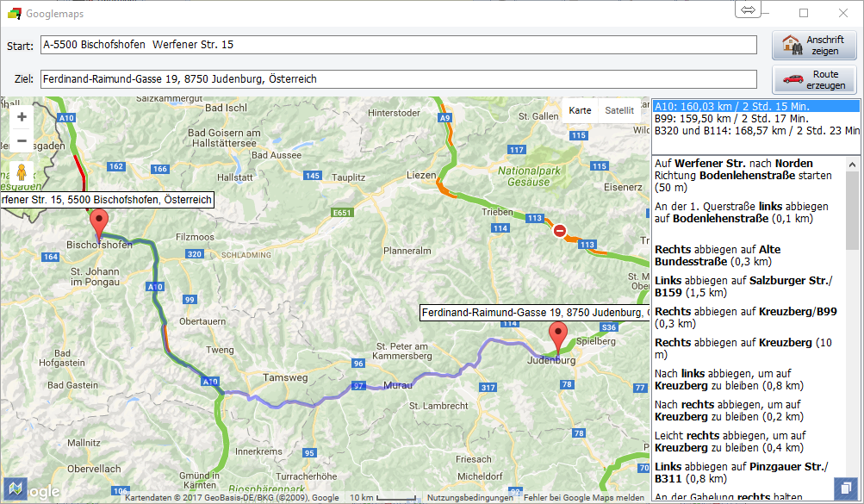Screen dimensions: 864x504
Task: Click the Street View pegman icon
Action: tap(22, 173)
